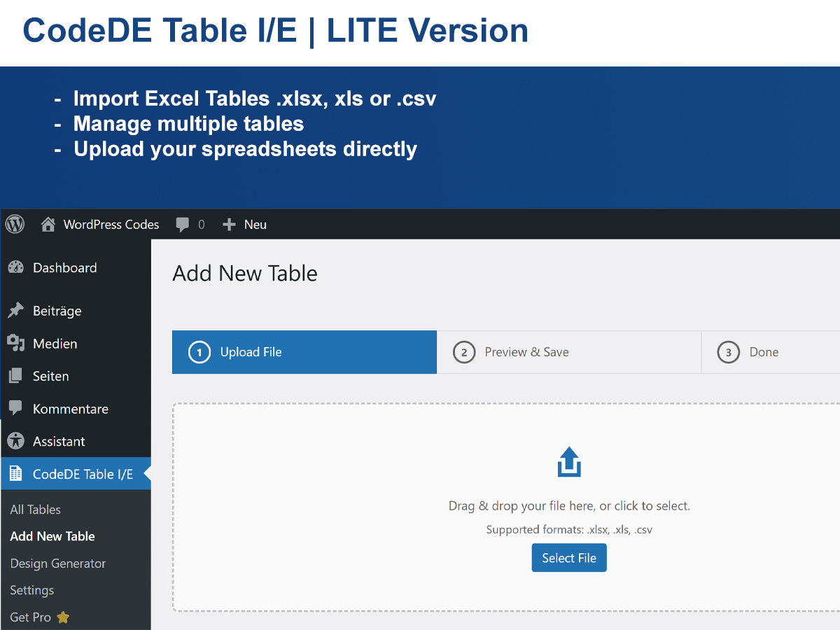This screenshot has width=840, height=630.
Task: Open Design Generator submenu
Action: (58, 563)
